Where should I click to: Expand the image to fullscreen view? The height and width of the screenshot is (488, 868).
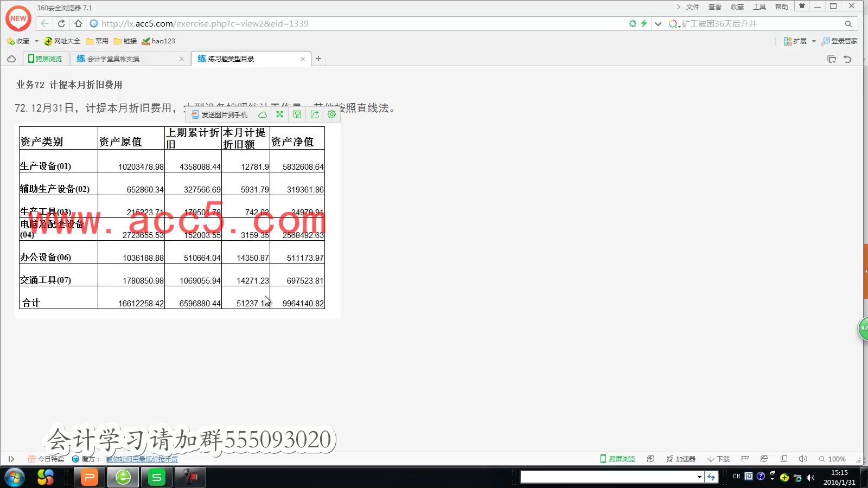[x=279, y=114]
